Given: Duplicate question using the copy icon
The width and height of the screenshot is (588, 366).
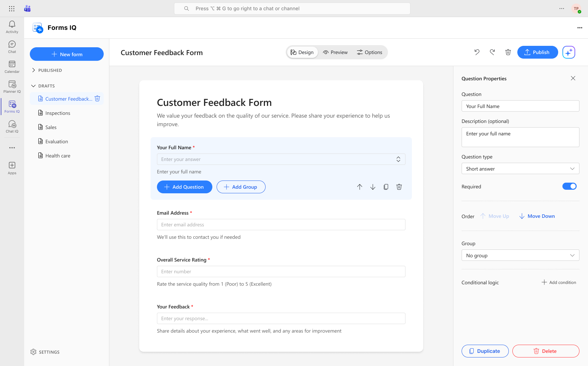Looking at the screenshot, I should [386, 187].
